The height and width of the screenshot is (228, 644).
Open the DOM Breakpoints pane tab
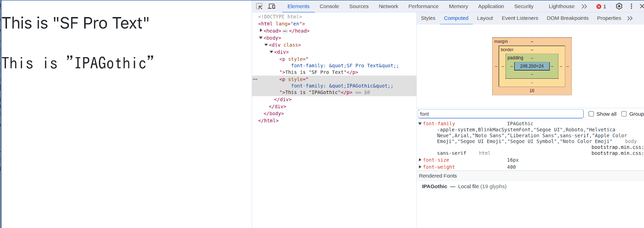click(568, 18)
